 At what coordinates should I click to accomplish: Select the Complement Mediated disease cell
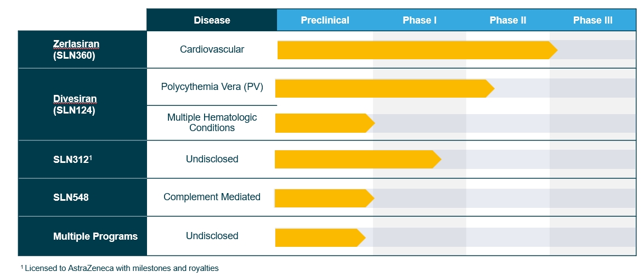pos(212,197)
